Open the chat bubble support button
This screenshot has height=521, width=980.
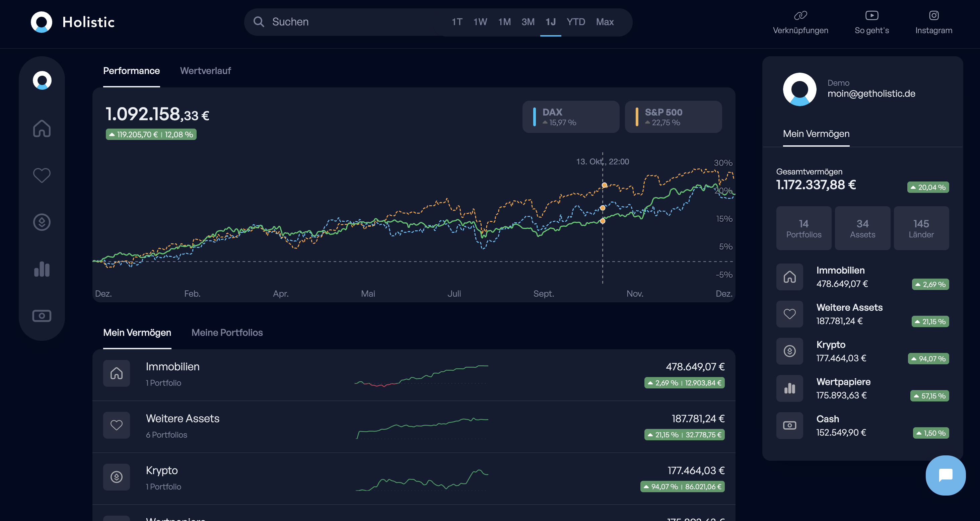[946, 475]
